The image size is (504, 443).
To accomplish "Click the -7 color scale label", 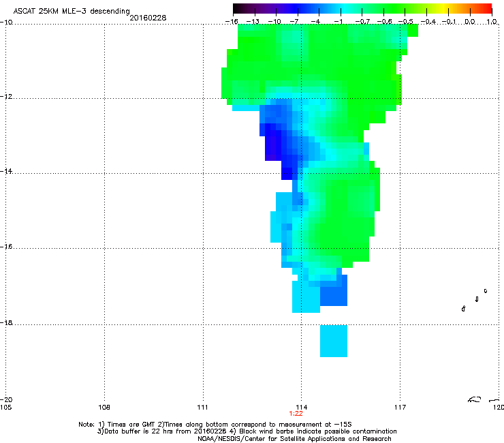I will [294, 22].
